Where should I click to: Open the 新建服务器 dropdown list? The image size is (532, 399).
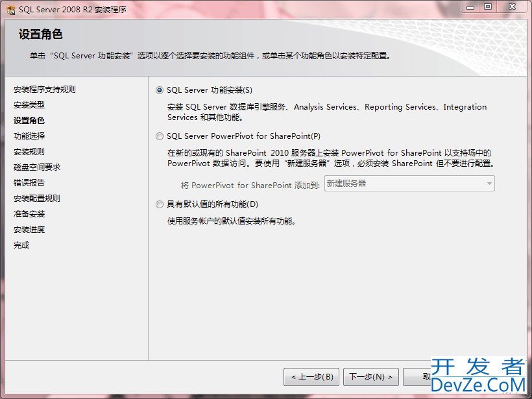click(x=409, y=184)
